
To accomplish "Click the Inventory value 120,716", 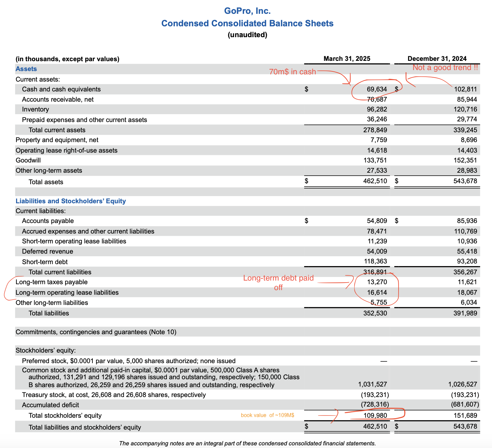I will pyautogui.click(x=465, y=109).
